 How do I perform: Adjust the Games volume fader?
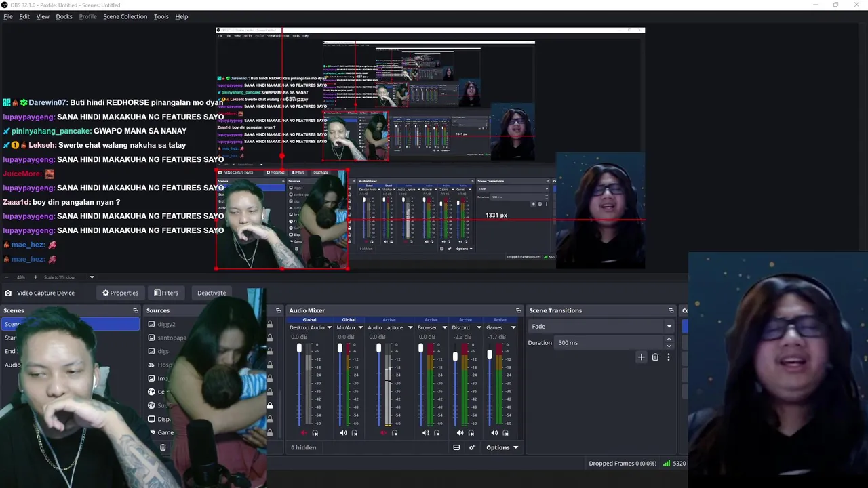(x=490, y=354)
